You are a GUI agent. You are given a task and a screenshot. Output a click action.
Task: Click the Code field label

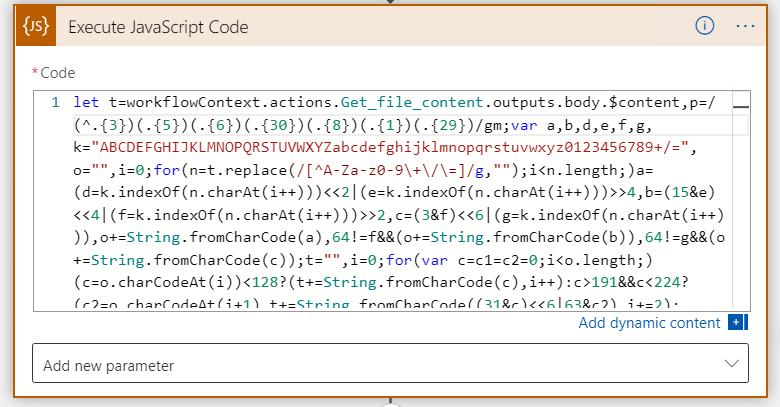pos(58,73)
